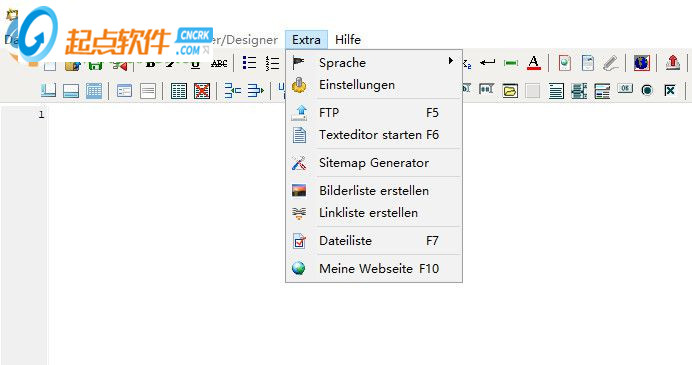Insert a radio button form element

coord(647,90)
